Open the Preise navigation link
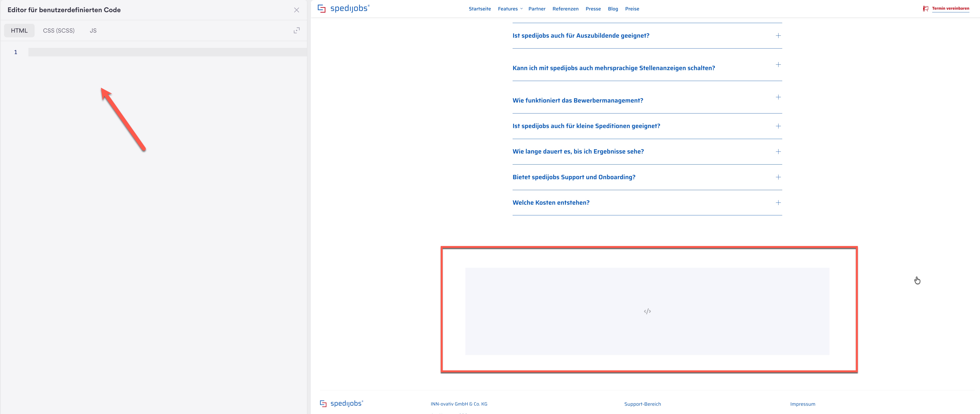This screenshot has height=414, width=980. tap(632, 9)
